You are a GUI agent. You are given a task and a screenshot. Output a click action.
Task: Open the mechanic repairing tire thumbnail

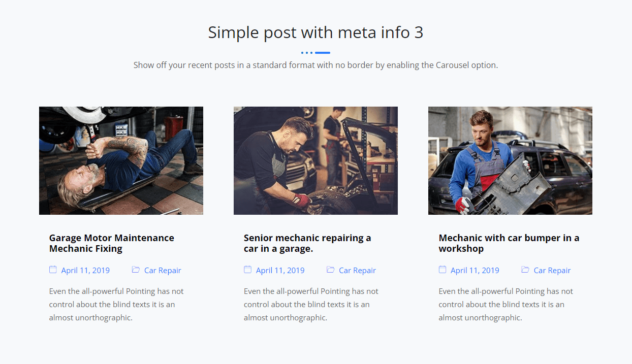[x=315, y=160]
